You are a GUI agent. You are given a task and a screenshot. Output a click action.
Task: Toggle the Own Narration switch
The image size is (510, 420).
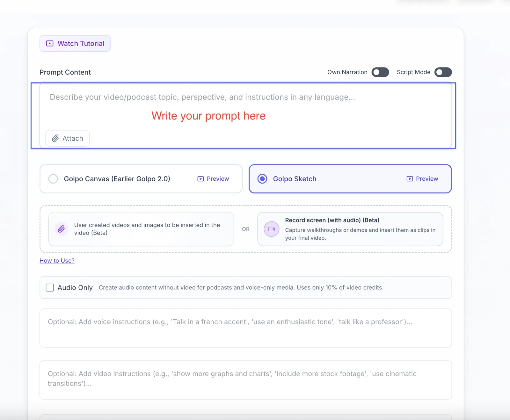[x=380, y=72]
